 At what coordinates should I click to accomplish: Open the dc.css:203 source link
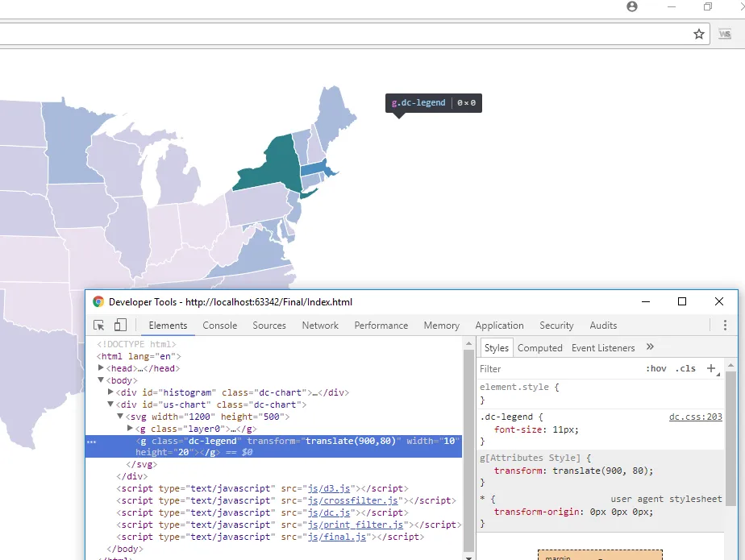pyautogui.click(x=695, y=417)
